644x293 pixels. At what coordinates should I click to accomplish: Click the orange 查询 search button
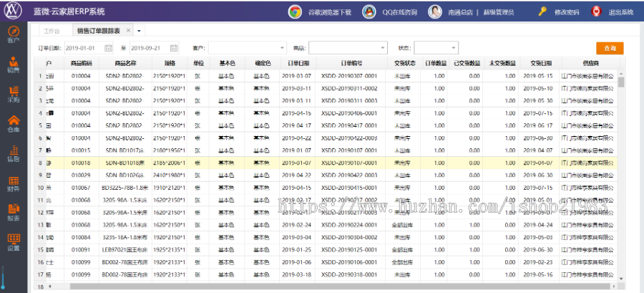609,48
